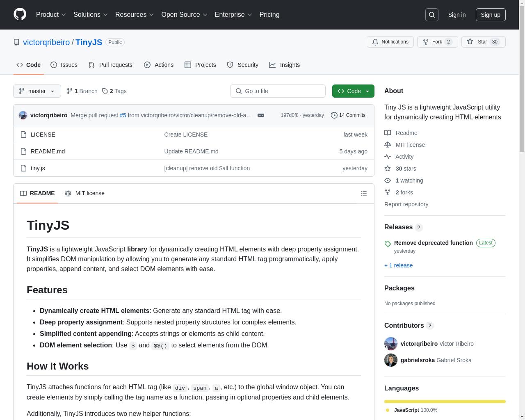Switch to the Issues tab

point(64,65)
